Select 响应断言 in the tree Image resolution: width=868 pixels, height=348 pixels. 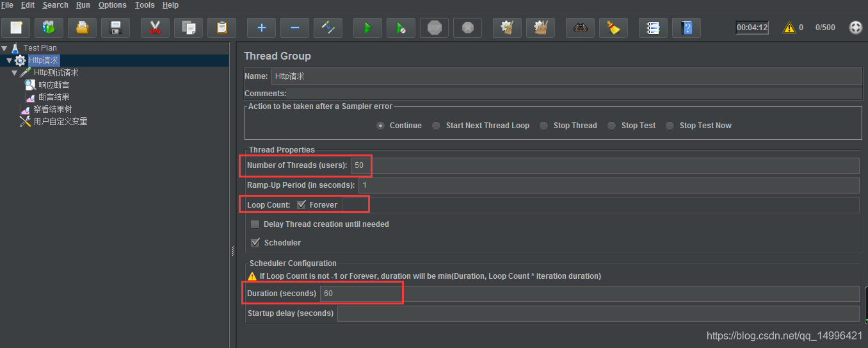click(x=54, y=85)
